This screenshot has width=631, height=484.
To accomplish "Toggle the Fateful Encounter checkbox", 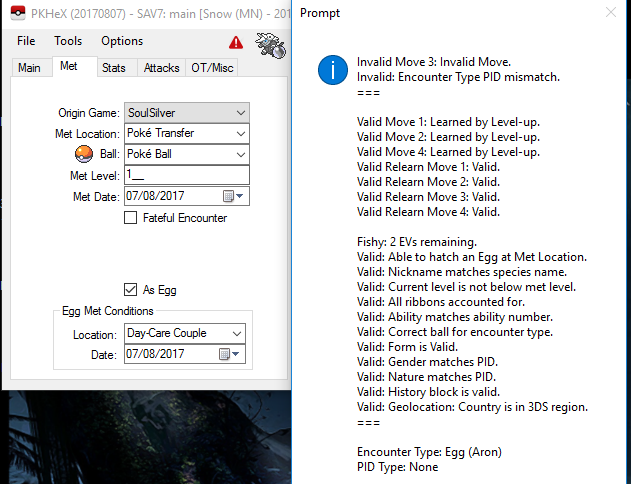I will click(130, 218).
